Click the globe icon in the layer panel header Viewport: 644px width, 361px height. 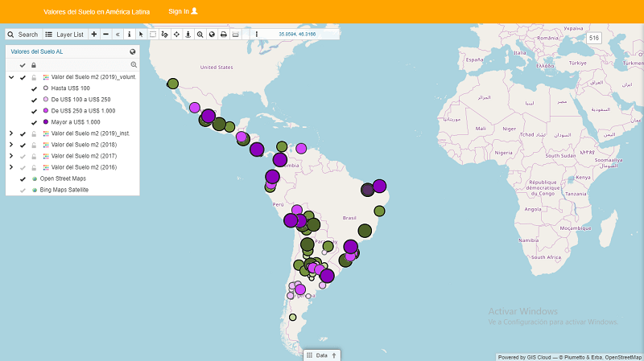tap(133, 51)
